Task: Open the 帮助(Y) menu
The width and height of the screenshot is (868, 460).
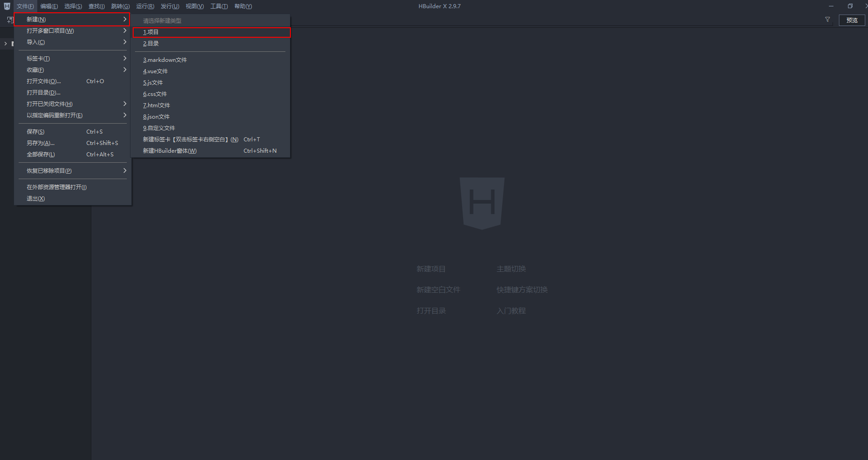Action: [x=243, y=6]
